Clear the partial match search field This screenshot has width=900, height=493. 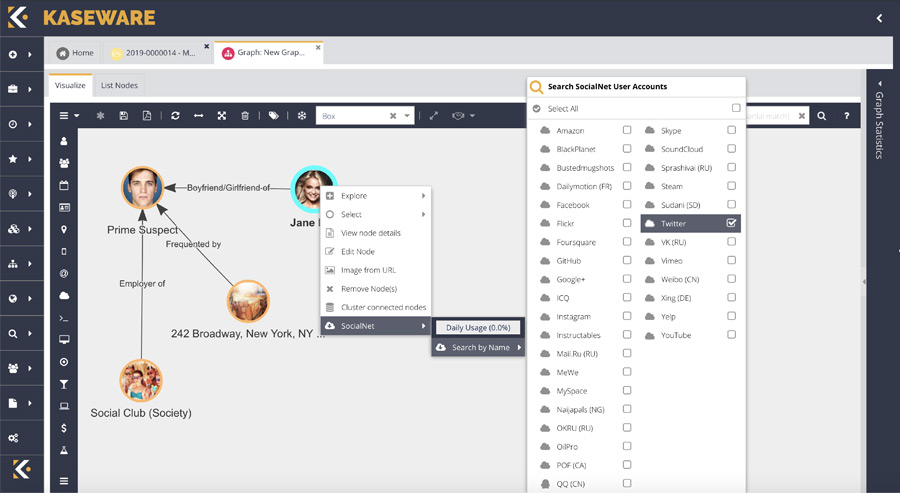click(x=801, y=116)
